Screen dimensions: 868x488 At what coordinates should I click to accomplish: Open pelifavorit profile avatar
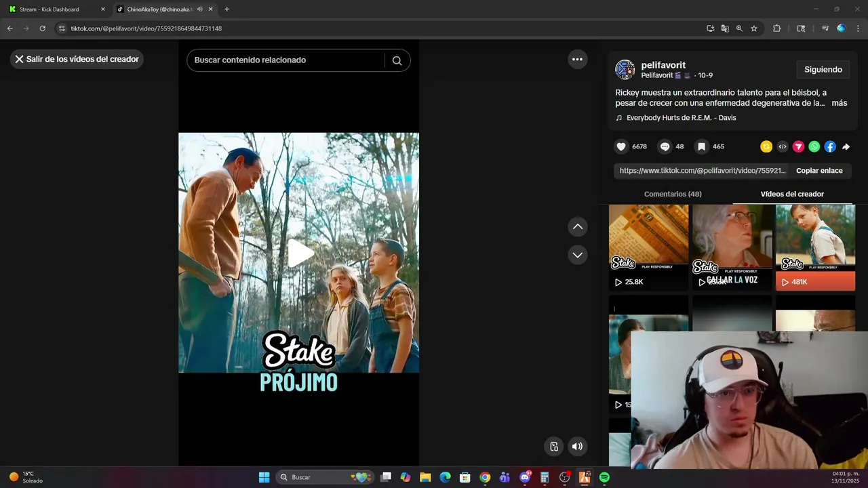(x=625, y=70)
